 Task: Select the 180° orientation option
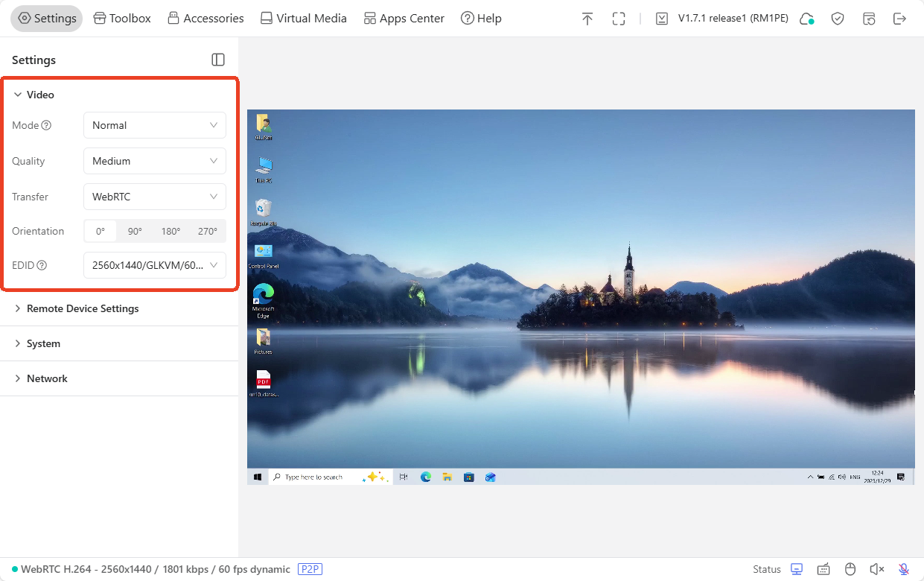(171, 231)
